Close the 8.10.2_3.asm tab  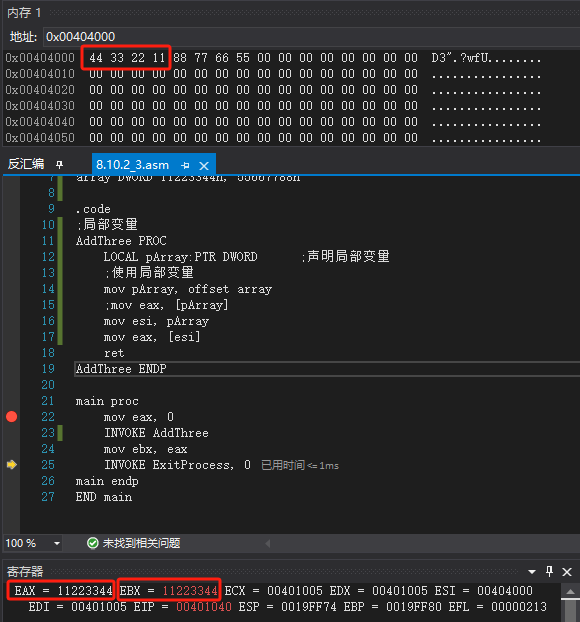point(204,166)
